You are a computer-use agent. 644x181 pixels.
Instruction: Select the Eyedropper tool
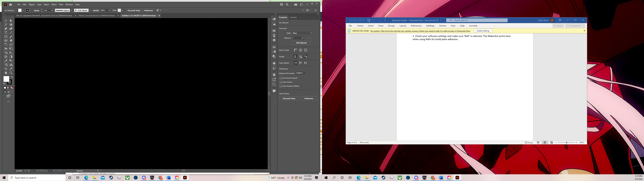pyautogui.click(x=6, y=61)
